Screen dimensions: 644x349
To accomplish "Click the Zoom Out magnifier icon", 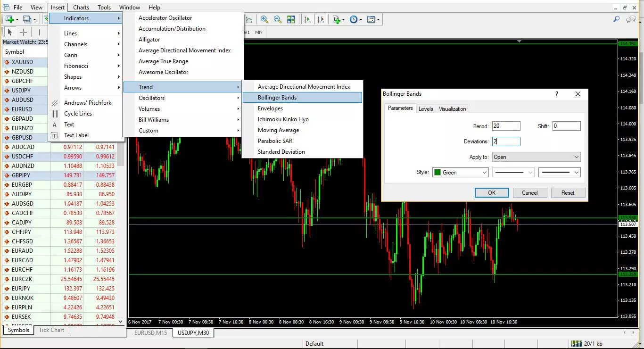I will [278, 19].
